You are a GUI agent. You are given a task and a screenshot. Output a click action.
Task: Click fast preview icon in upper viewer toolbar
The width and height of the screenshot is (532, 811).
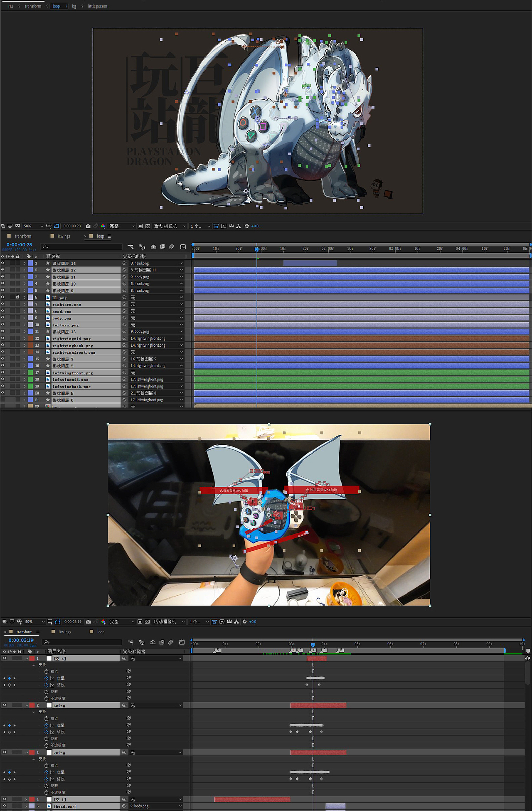224,226
